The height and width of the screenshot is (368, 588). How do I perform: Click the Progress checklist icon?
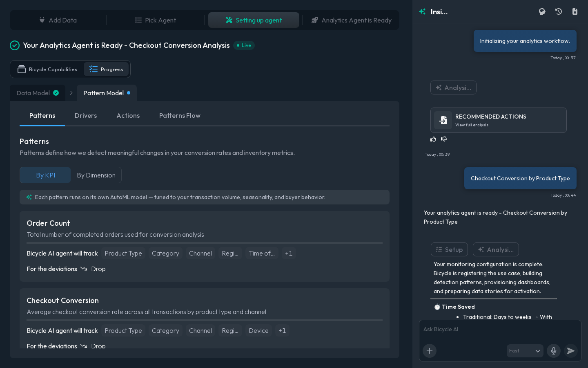(x=94, y=69)
